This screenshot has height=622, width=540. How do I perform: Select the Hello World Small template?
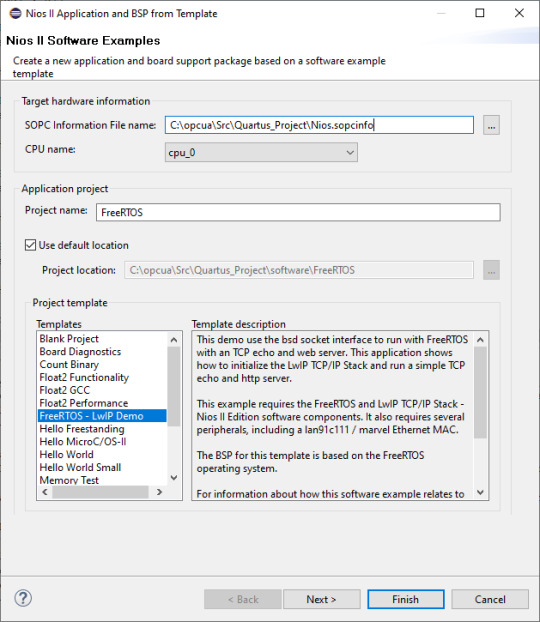tap(81, 467)
